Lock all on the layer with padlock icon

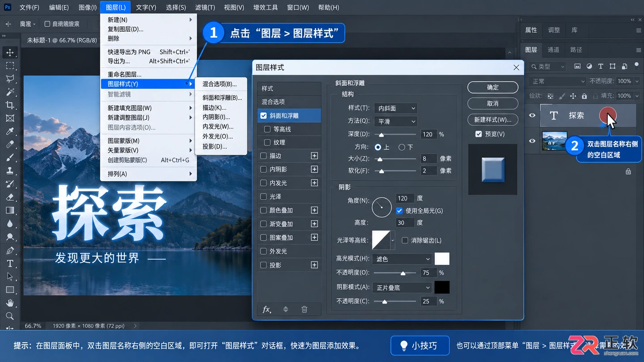pos(584,96)
